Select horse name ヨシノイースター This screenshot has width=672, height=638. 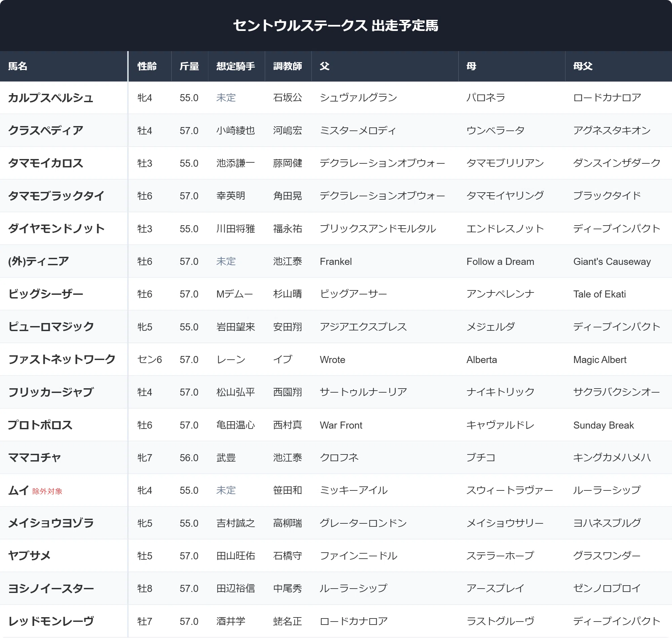51,589
